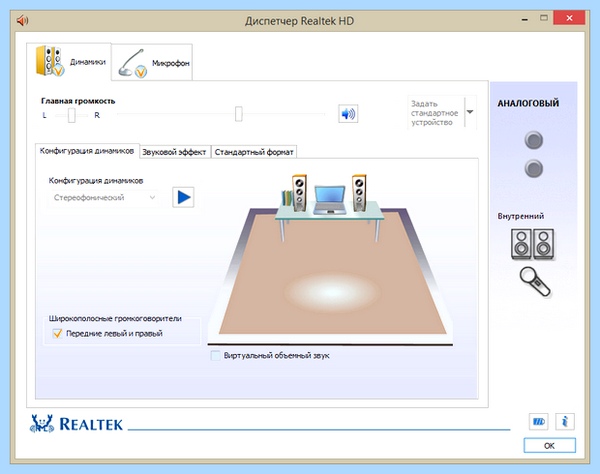The height and width of the screenshot is (474, 600).
Task: Click the Внутренний label
Action: (520, 216)
